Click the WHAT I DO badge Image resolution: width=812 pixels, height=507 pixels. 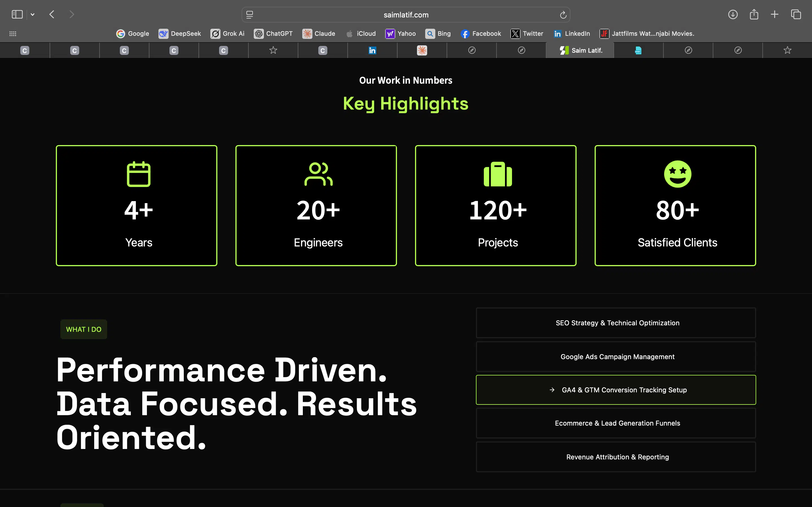(83, 329)
